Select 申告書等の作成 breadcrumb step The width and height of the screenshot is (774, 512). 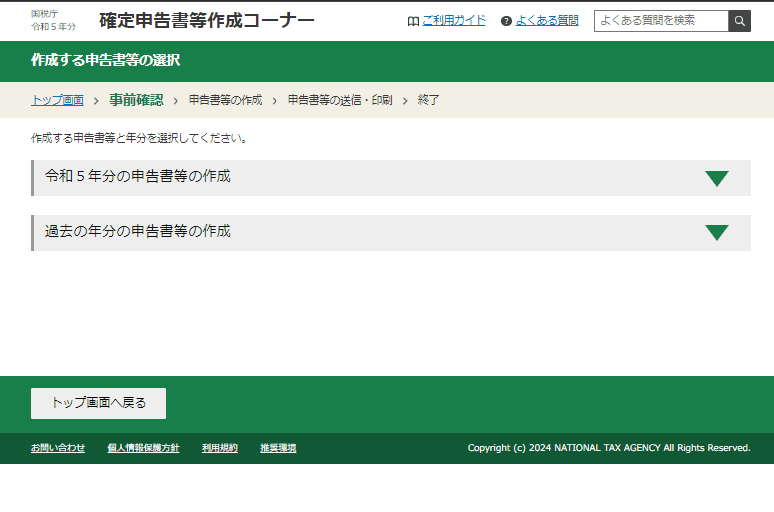pyautogui.click(x=226, y=100)
